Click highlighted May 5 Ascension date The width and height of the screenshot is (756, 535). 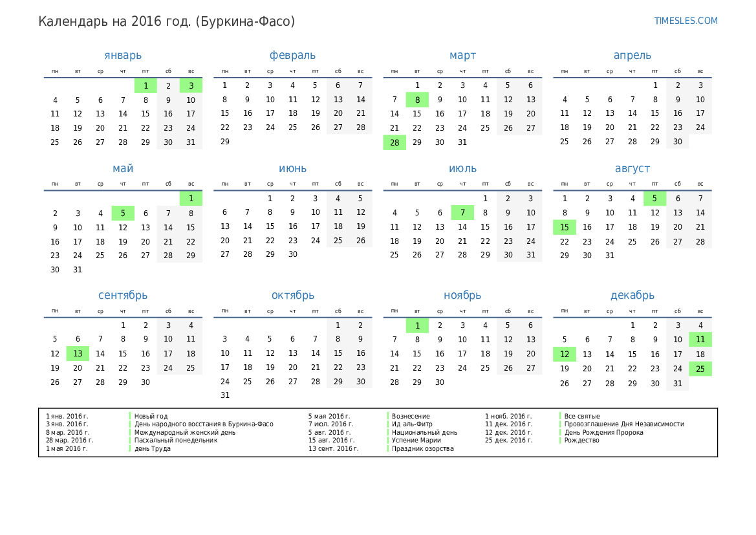click(x=123, y=213)
